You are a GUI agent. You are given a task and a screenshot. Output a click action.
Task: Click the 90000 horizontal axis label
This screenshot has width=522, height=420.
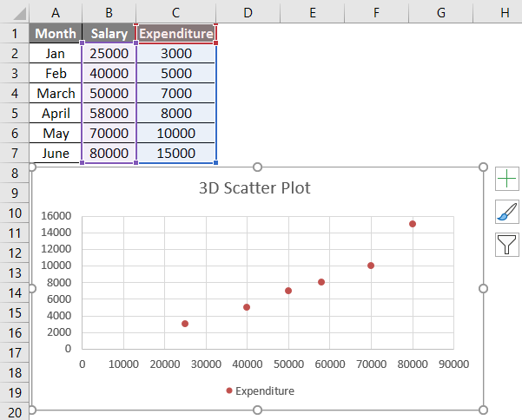click(x=453, y=364)
